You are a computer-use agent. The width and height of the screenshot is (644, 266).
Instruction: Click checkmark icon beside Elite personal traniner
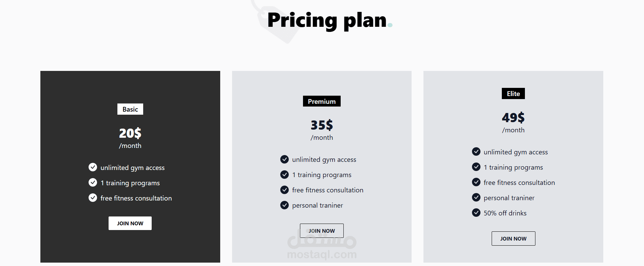(x=476, y=197)
